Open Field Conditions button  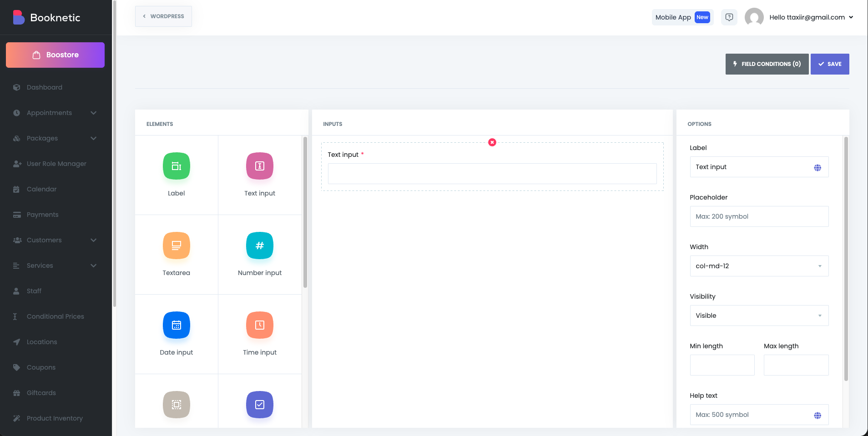point(767,64)
